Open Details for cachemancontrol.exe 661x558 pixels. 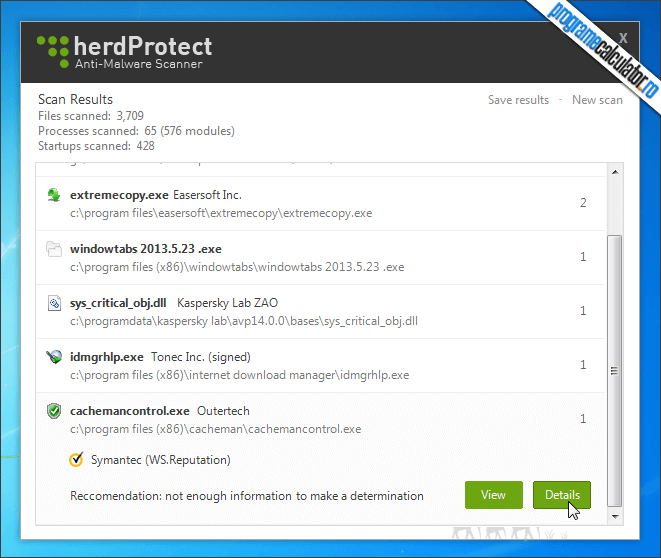[x=562, y=495]
